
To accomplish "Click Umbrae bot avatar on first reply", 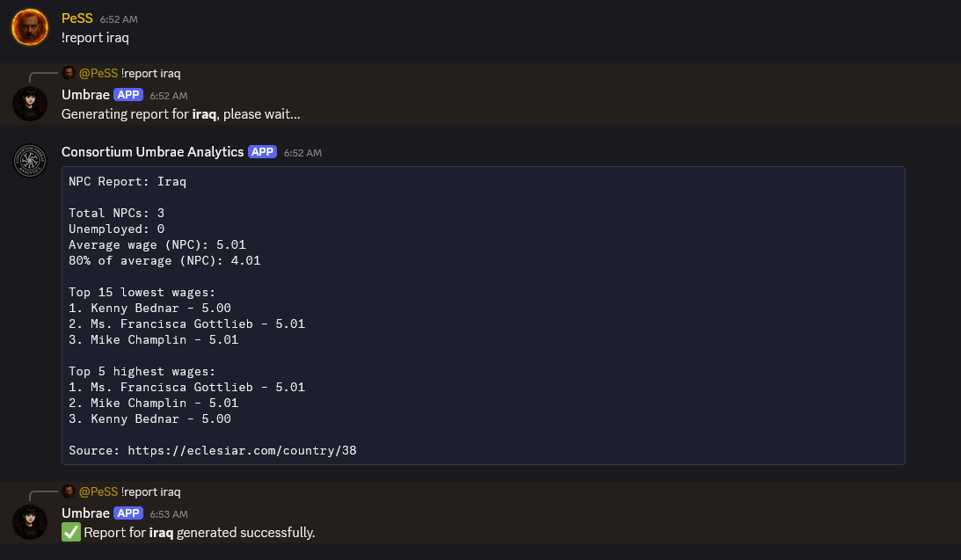I will pyautogui.click(x=29, y=104).
